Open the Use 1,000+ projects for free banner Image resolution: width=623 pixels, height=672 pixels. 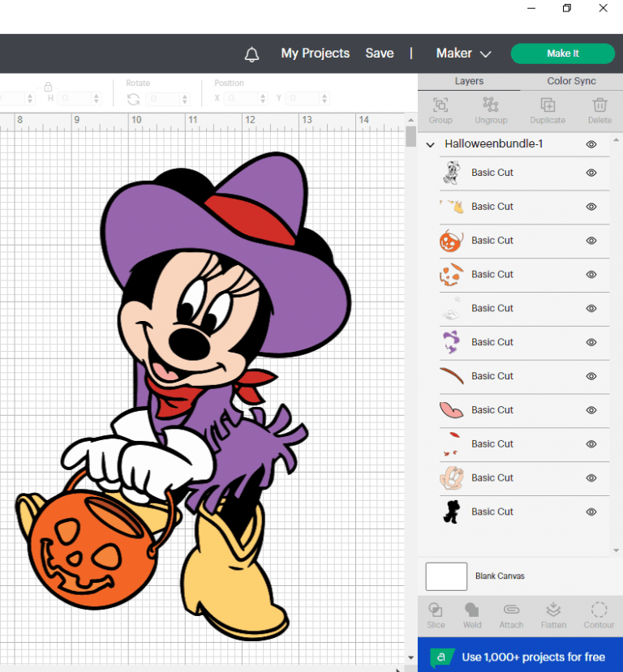point(520,655)
